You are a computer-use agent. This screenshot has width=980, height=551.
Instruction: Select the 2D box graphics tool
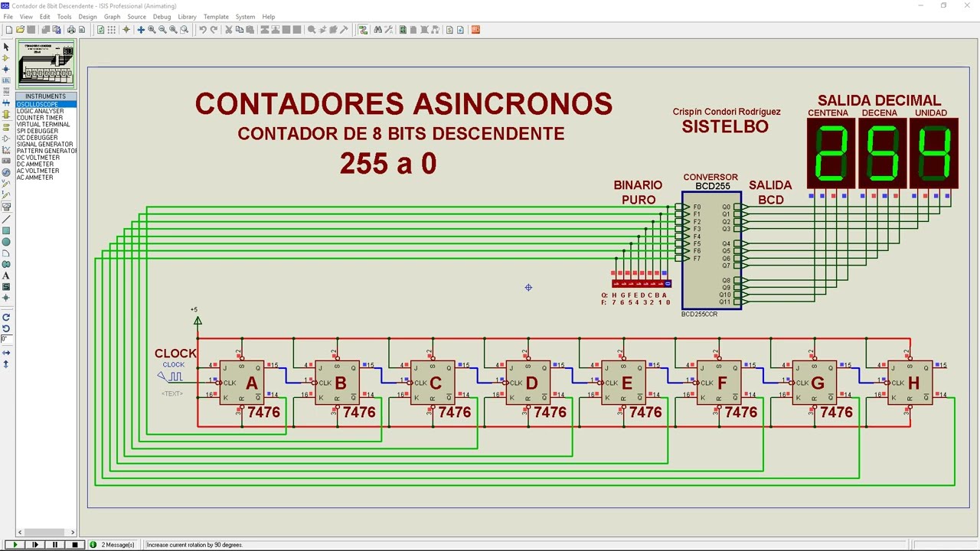click(x=6, y=230)
